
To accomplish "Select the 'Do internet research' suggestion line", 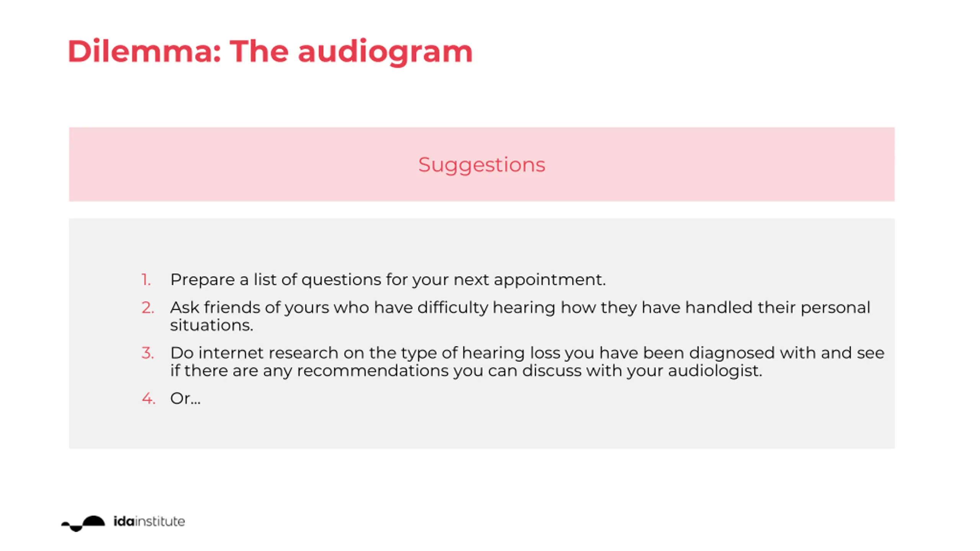I will click(x=527, y=353).
